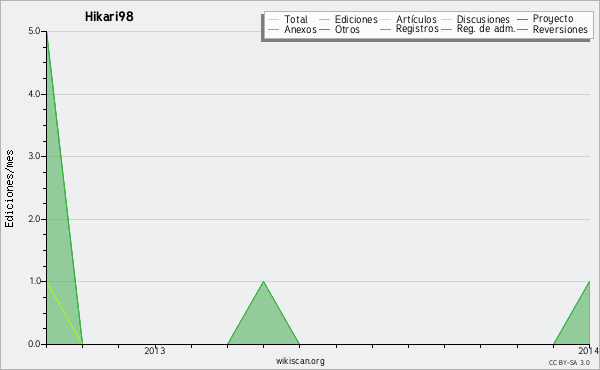The image size is (600, 370).
Task: Click the 3.0 y-axis value
Action: 34,156
